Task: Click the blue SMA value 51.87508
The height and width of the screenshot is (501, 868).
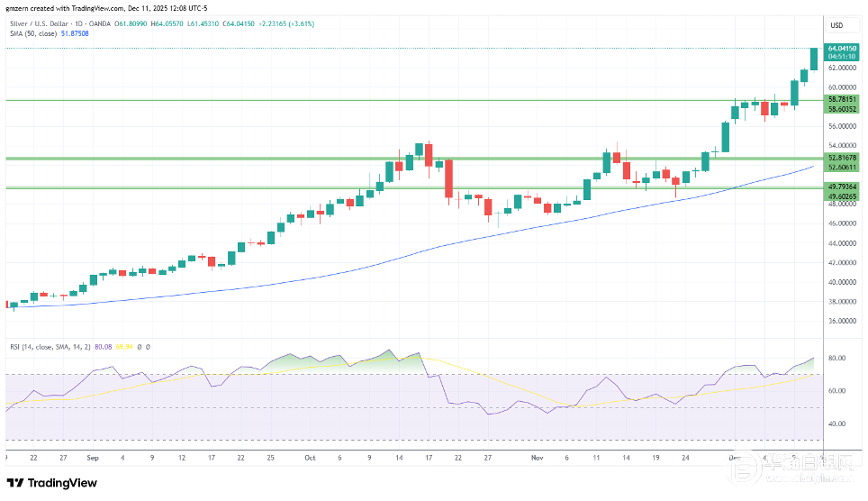Action: click(x=74, y=33)
